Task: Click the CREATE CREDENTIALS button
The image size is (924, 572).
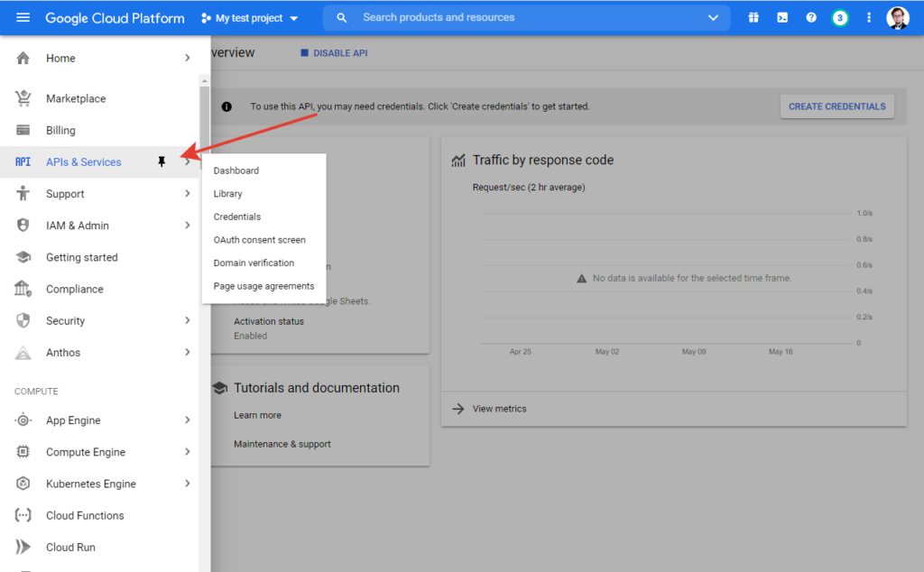Action: 836,106
